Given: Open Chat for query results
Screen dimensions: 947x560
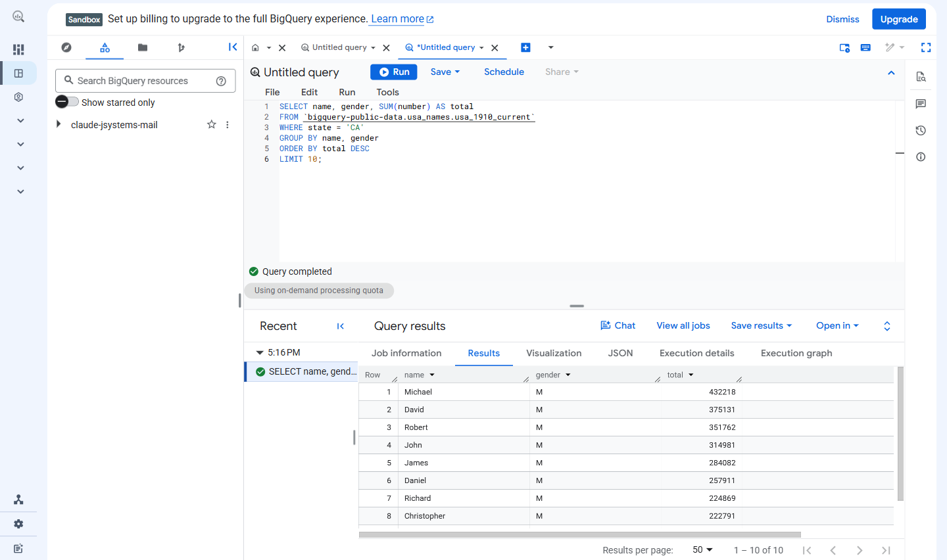Looking at the screenshot, I should 618,325.
